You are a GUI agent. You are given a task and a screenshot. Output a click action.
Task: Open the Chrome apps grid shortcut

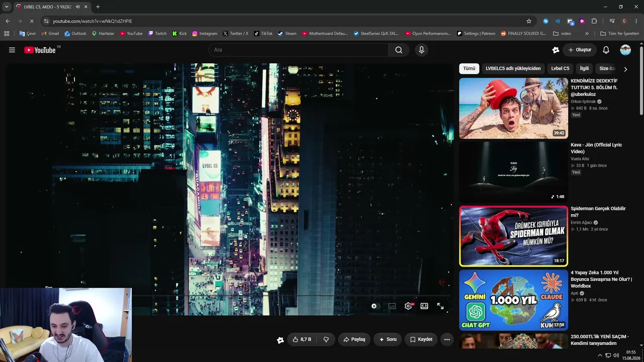coord(7,34)
